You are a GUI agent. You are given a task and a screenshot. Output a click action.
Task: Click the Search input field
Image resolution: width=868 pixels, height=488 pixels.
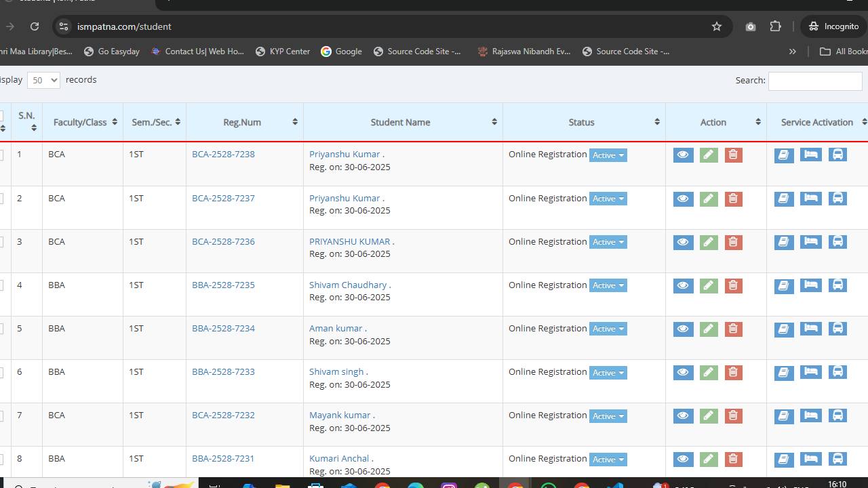click(814, 80)
